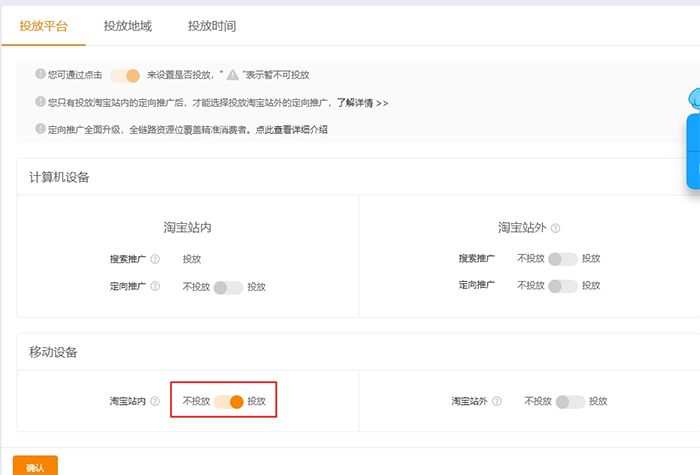Viewport: 700px width, 475px height.
Task: Click help icon beside 计算机设备 站内 定向推广
Action: pos(155,287)
